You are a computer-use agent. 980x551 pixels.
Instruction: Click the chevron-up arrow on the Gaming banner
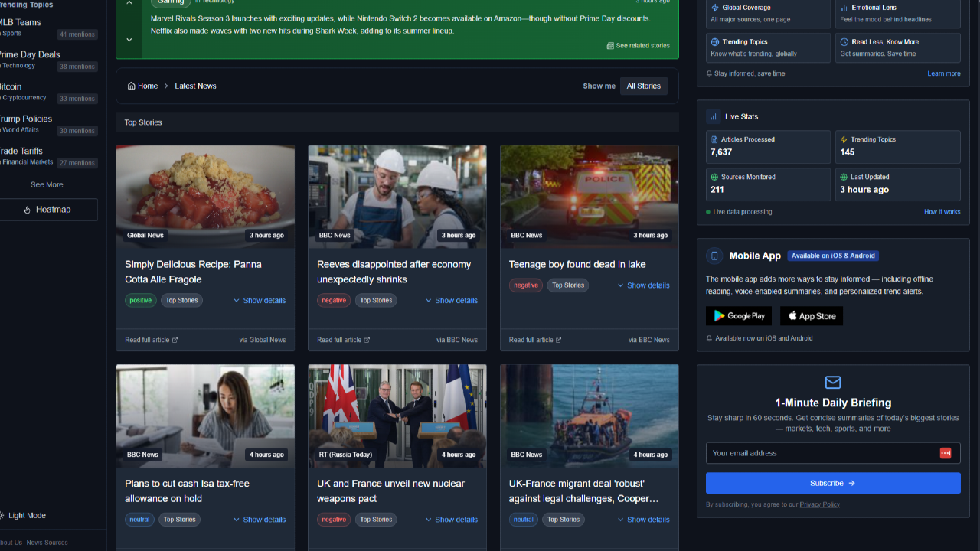tap(129, 3)
